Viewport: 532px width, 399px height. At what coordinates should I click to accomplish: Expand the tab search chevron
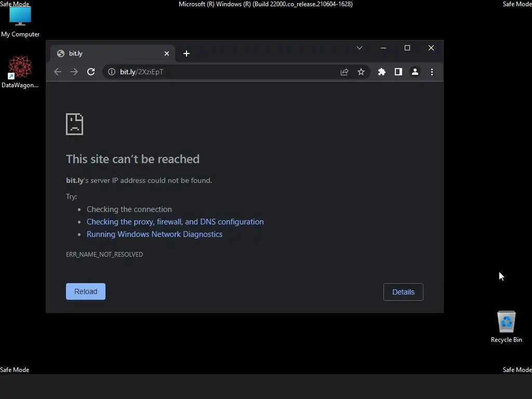tap(360, 48)
